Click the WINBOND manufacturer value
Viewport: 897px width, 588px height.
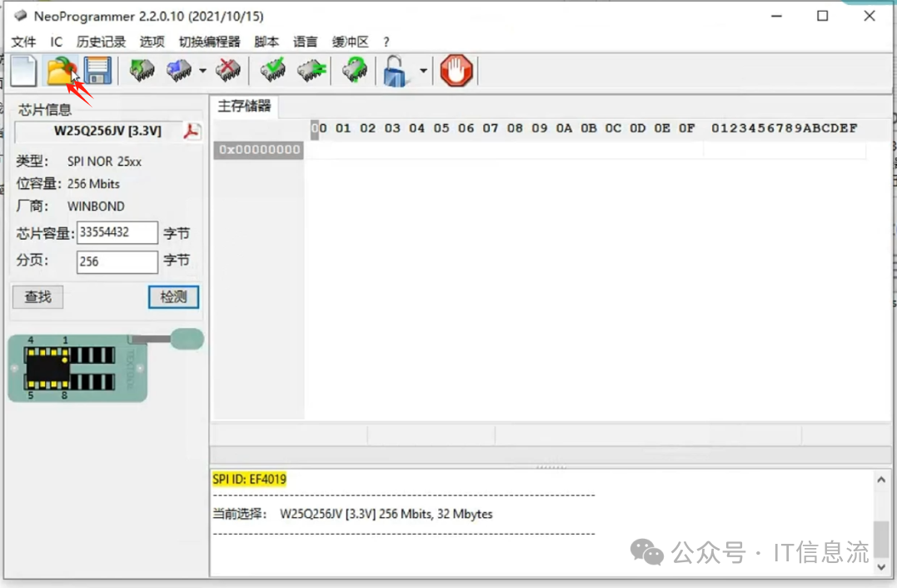96,207
